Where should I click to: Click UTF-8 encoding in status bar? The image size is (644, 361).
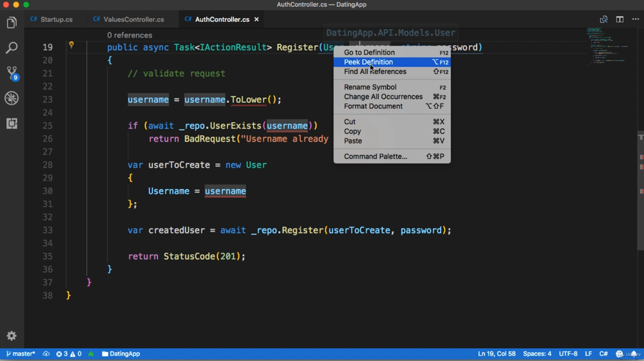[568, 354]
